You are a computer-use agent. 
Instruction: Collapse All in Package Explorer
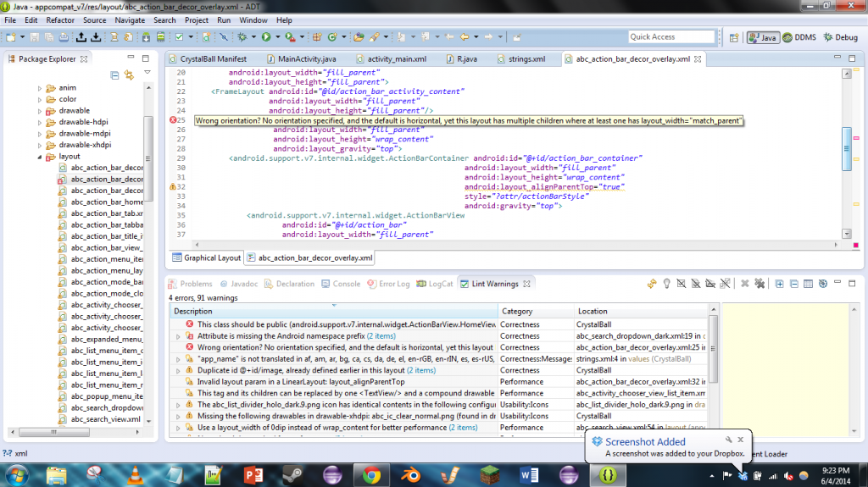coord(116,75)
